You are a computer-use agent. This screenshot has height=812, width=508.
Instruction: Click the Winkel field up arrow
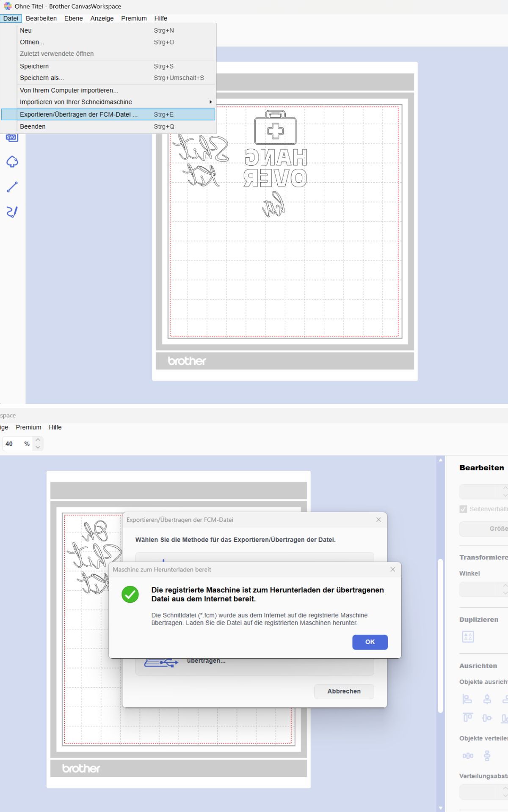pyautogui.click(x=505, y=585)
